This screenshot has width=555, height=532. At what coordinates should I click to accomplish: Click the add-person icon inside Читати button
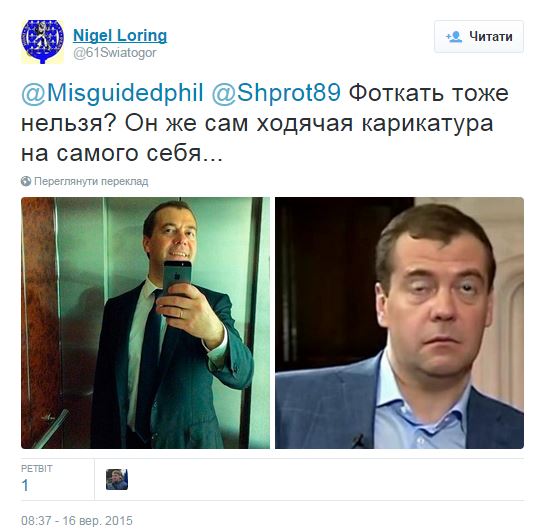(x=454, y=37)
